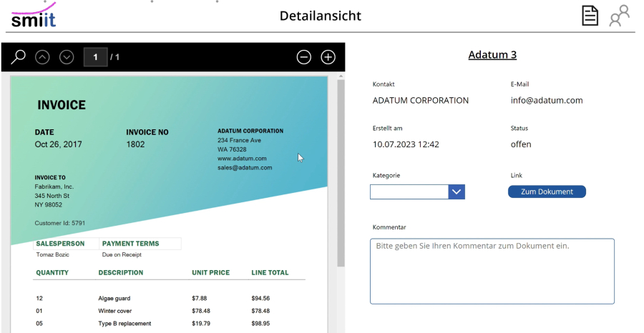Click the PDF viewer vertical scrollbar
Viewport: 644px width, 333px height.
341,172
